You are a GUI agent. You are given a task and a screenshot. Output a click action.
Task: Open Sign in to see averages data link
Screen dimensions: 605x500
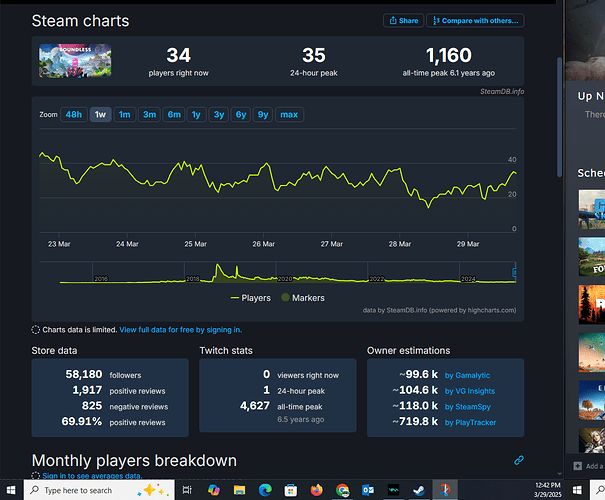click(92, 476)
